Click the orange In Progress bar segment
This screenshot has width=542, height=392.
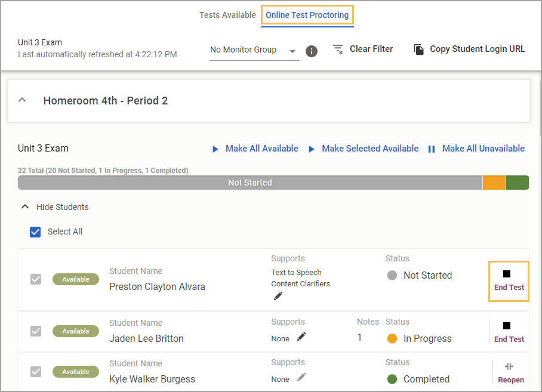tap(494, 183)
